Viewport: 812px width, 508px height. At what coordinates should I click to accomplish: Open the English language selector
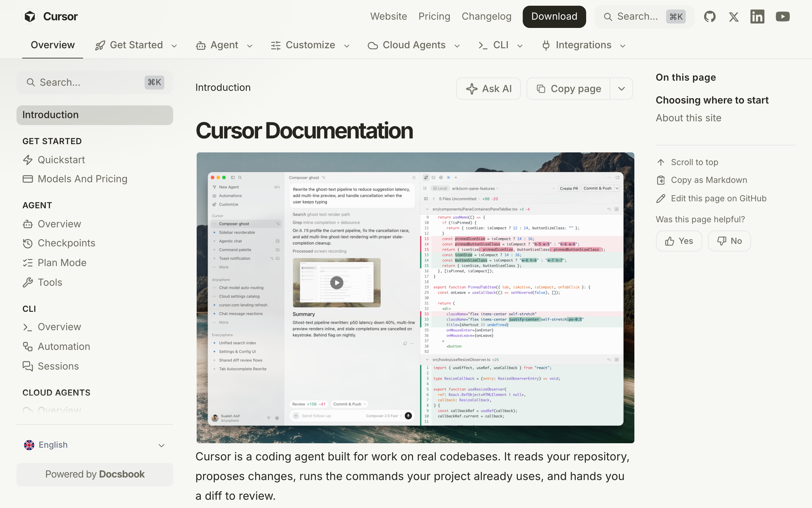click(95, 445)
